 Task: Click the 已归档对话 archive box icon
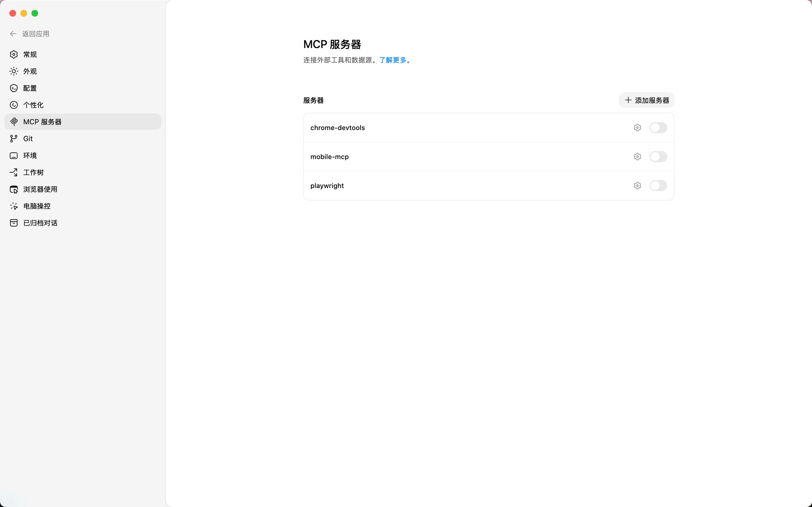pos(14,223)
